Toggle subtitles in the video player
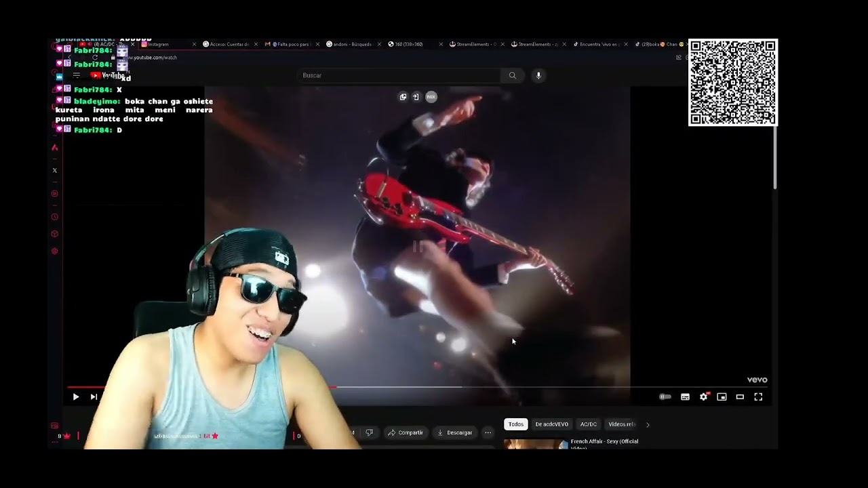The width and height of the screenshot is (868, 488). [685, 397]
